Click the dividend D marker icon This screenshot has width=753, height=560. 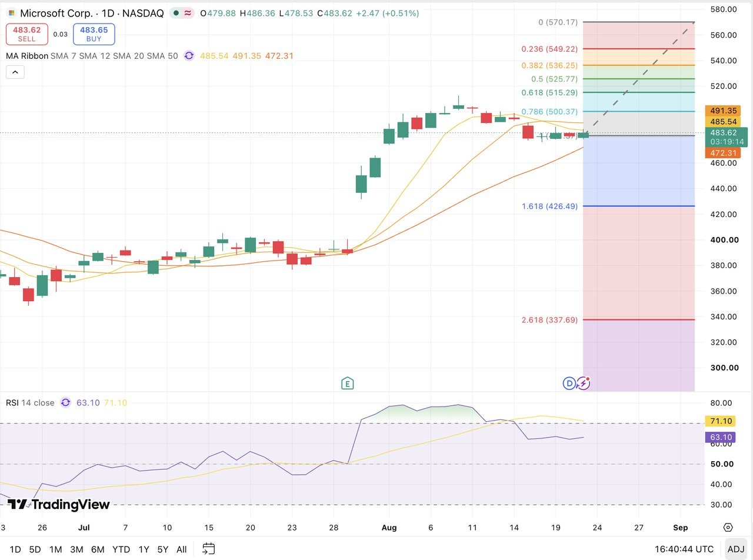coord(569,384)
